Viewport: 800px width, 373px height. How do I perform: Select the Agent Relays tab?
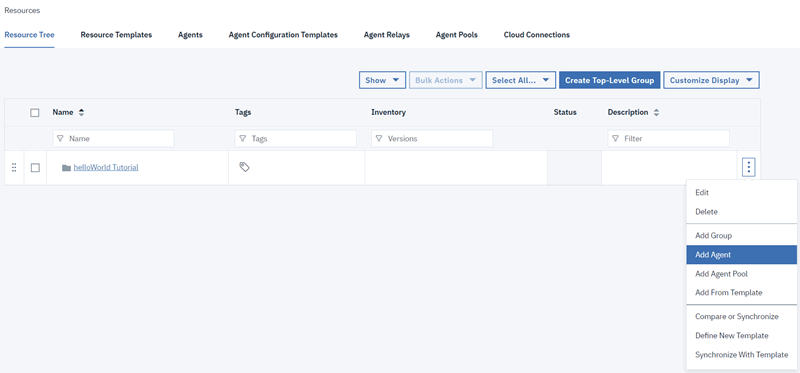click(387, 35)
